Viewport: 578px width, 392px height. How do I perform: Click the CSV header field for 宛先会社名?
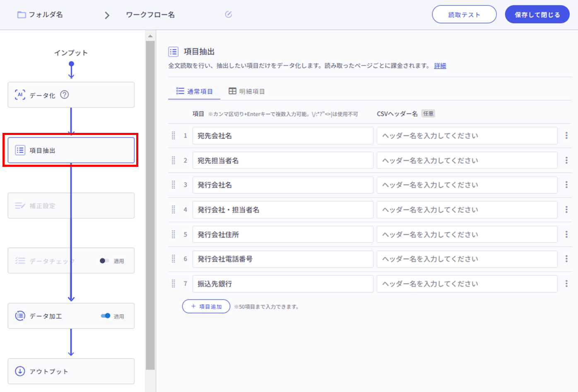click(x=467, y=136)
